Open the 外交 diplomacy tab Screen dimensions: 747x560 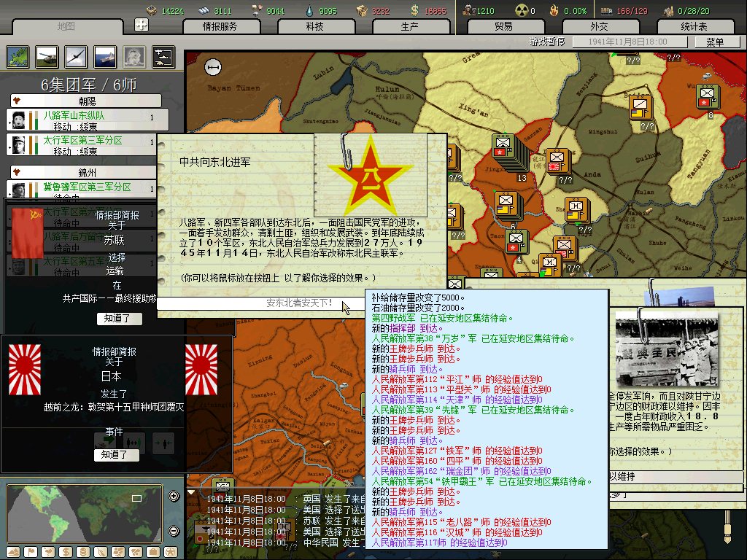[598, 26]
